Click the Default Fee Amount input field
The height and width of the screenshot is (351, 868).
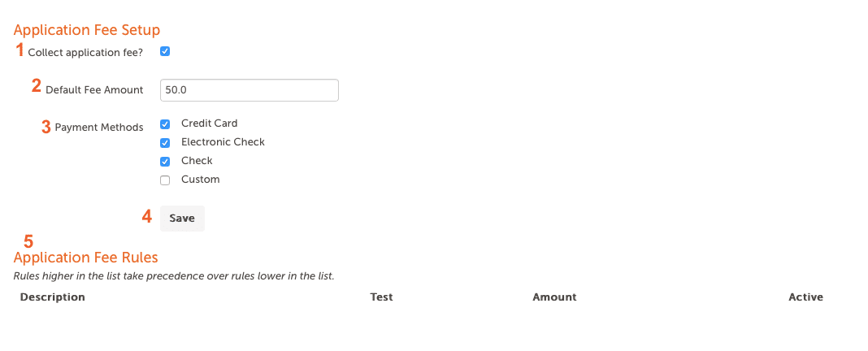[x=250, y=90]
